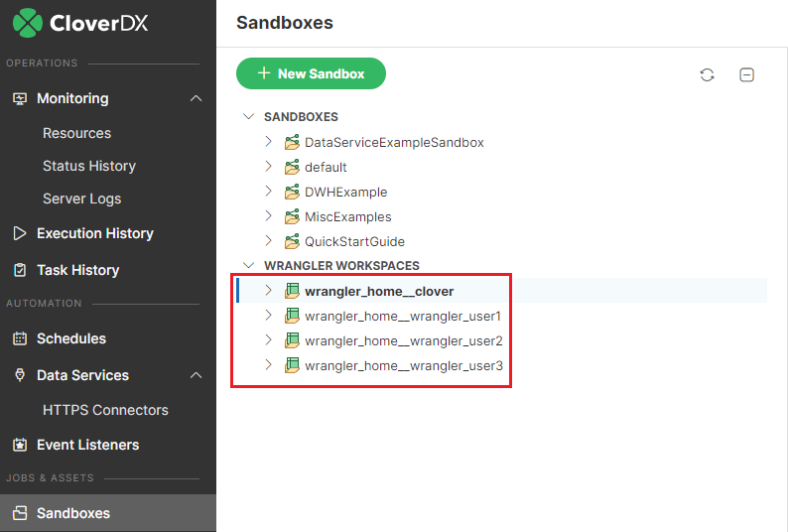Click the DWHExample sandbox folder icon
Image resolution: width=788 pixels, height=532 pixels.
click(292, 192)
